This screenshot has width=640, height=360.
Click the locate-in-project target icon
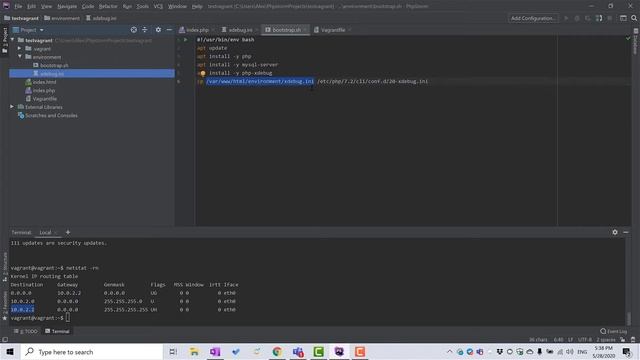(133, 30)
